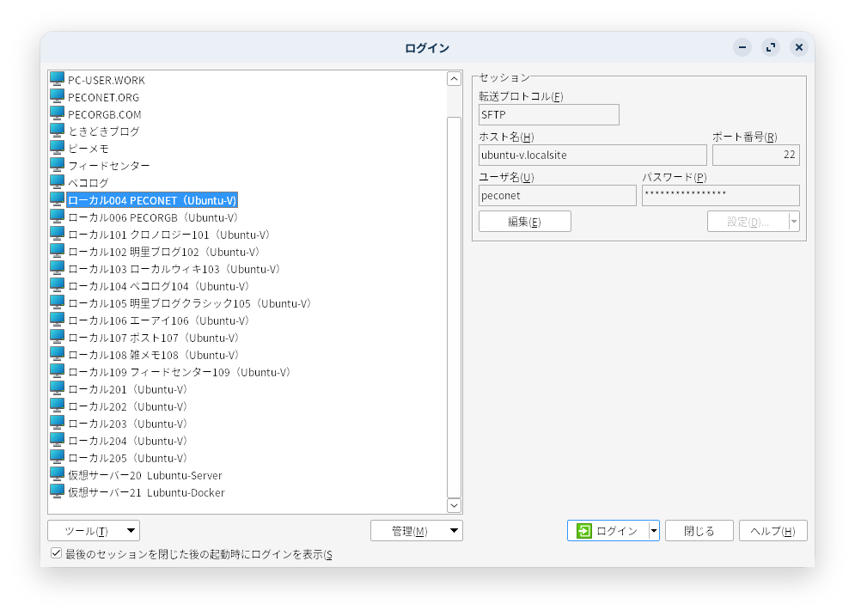Screen dimensions: 855x616
Task: Click the ローカル106 エーアイ106 session icon
Action: click(56, 320)
